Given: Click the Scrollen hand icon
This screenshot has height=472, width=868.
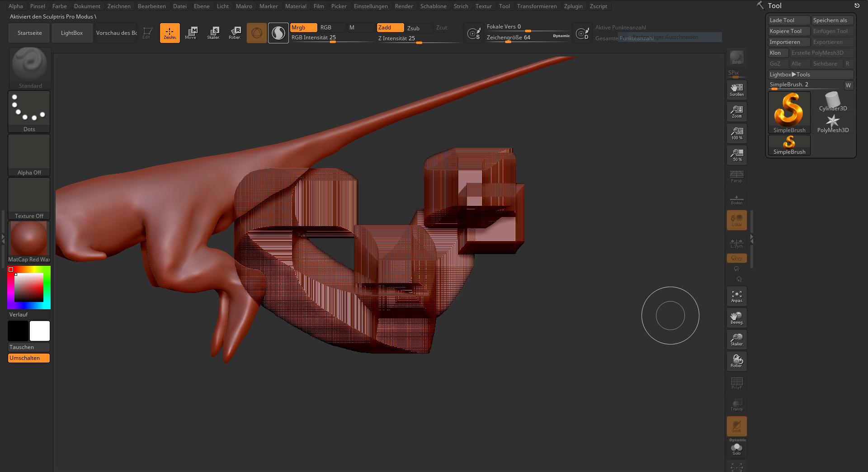Looking at the screenshot, I should click(x=737, y=90).
